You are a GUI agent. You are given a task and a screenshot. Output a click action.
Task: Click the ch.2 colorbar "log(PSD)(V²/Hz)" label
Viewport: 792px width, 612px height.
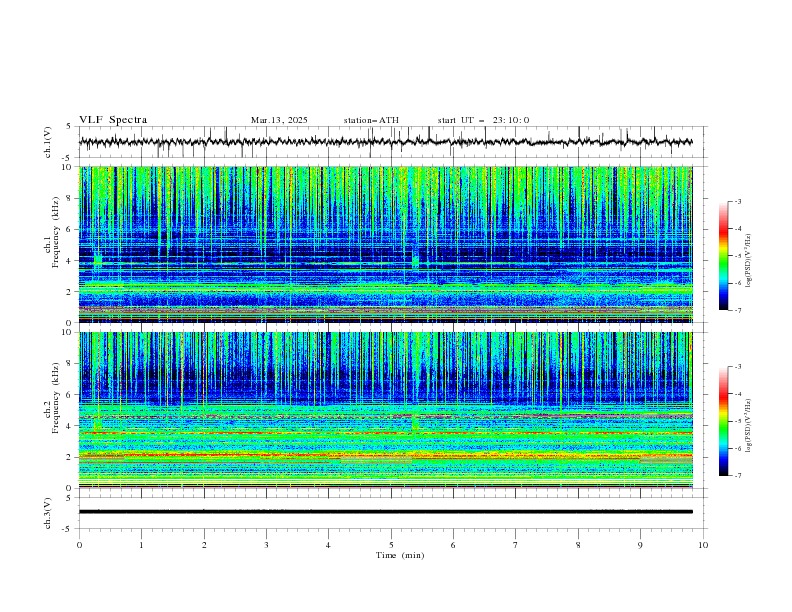click(748, 425)
